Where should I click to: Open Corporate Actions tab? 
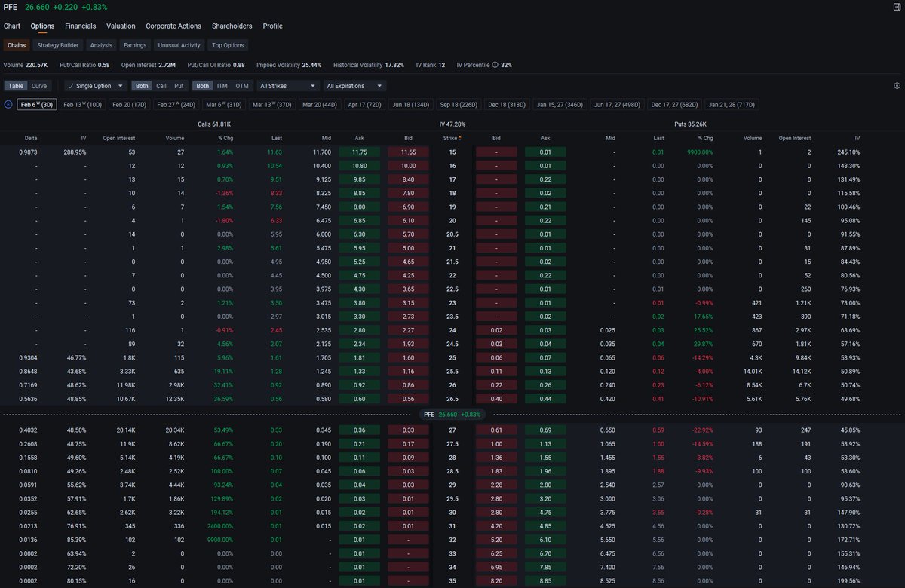[x=173, y=26]
